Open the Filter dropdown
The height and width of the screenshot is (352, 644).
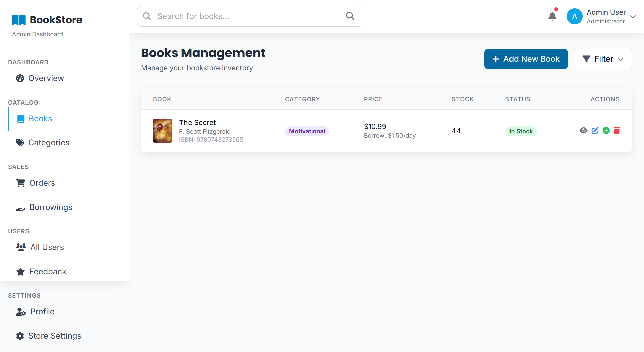tap(602, 59)
